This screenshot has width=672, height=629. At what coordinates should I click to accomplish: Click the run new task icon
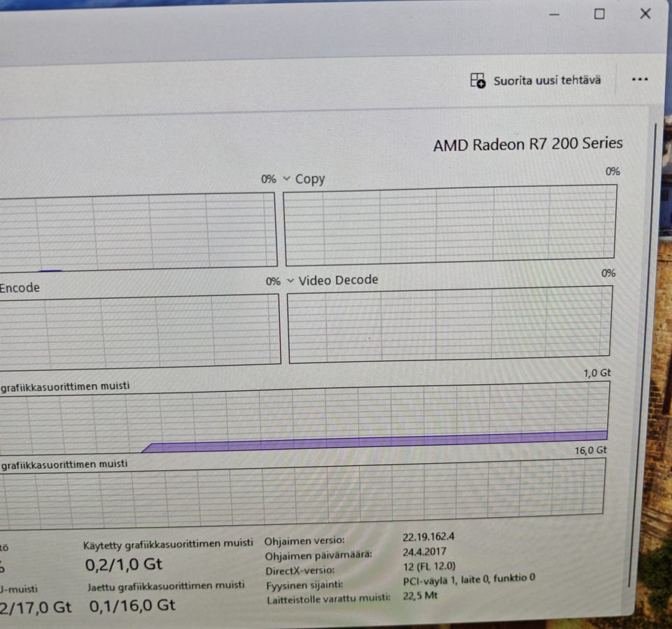(x=478, y=80)
